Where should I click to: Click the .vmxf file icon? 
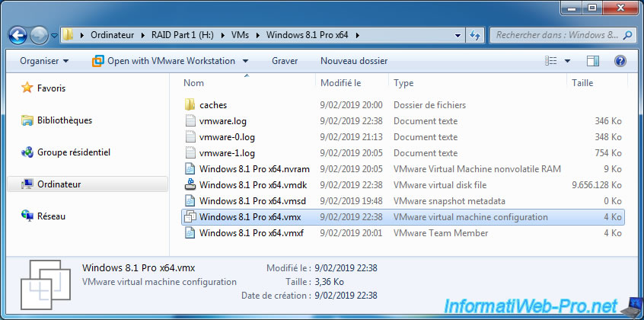[190, 233]
